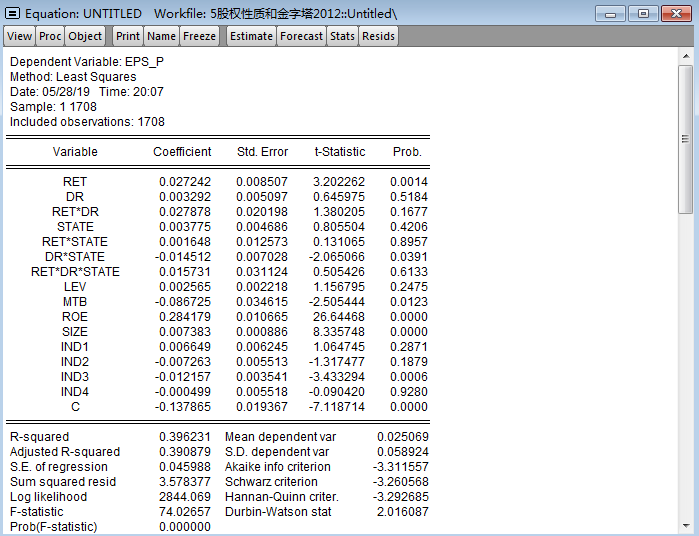Click the equation window icon in title bar

point(12,13)
